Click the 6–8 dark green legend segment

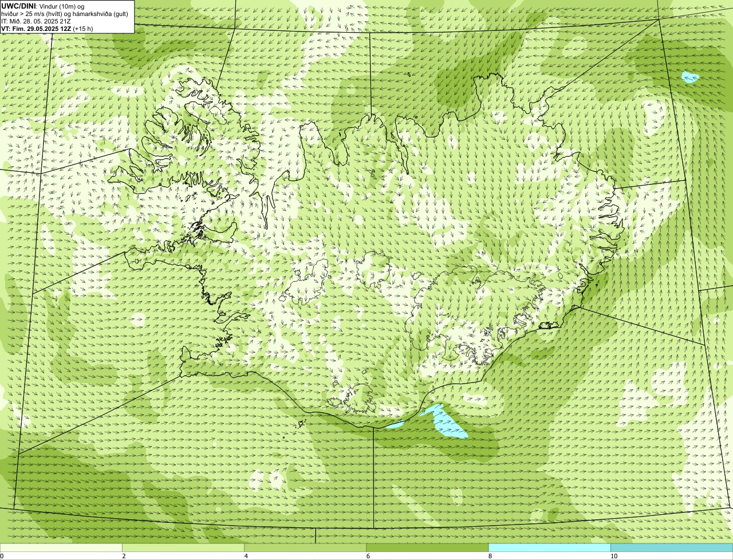click(x=427, y=547)
